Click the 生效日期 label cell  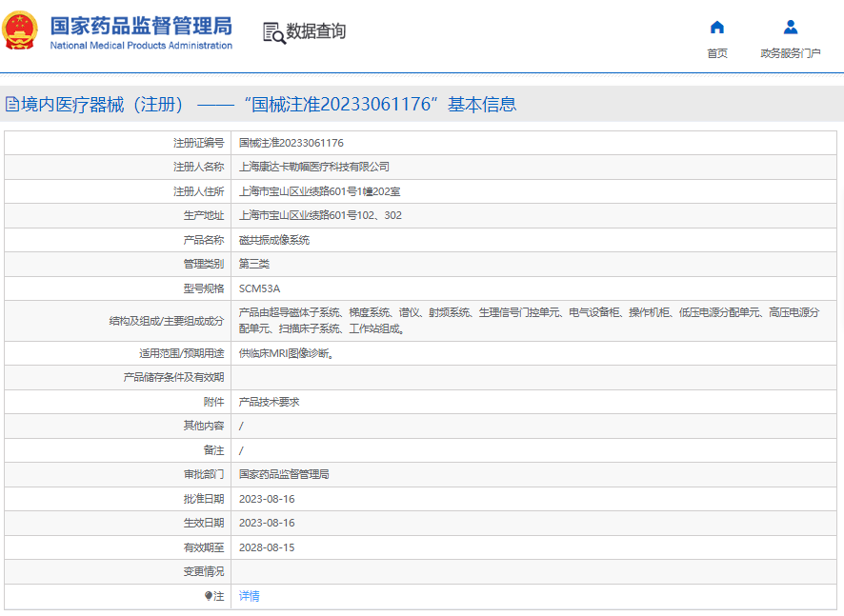coord(118,523)
